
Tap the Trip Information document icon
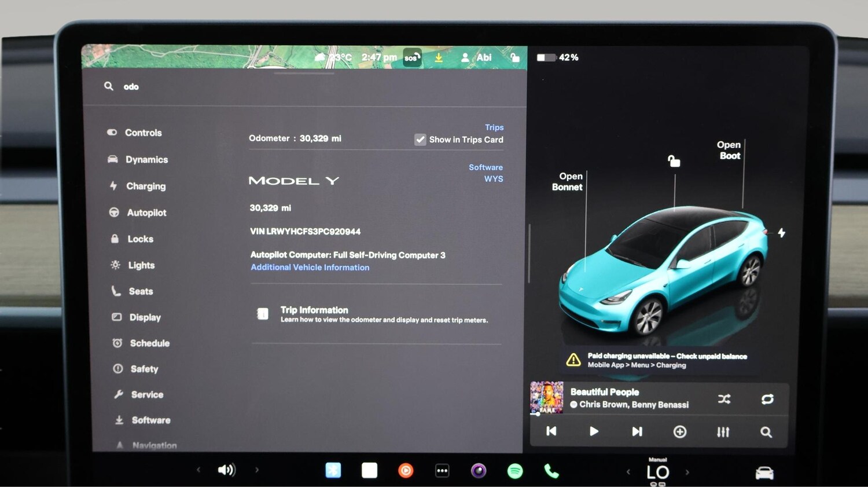tap(263, 314)
